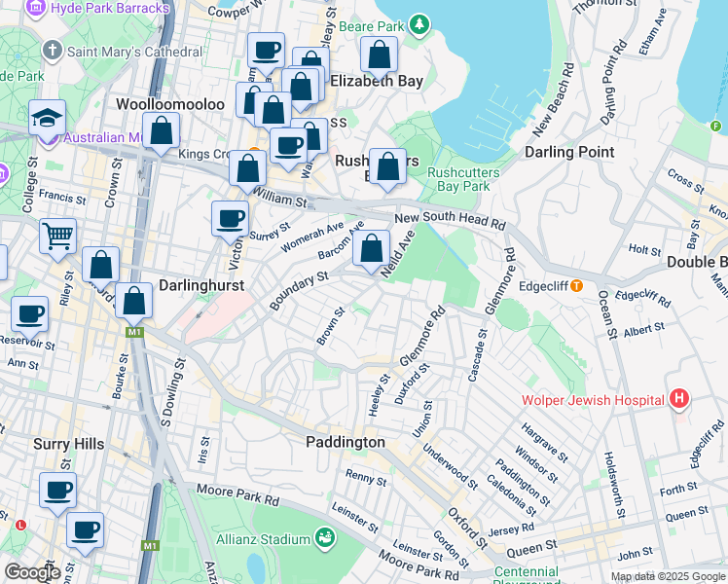The width and height of the screenshot is (728, 584).
Task: Click the Beare Park tree icon
Action: pos(419,22)
